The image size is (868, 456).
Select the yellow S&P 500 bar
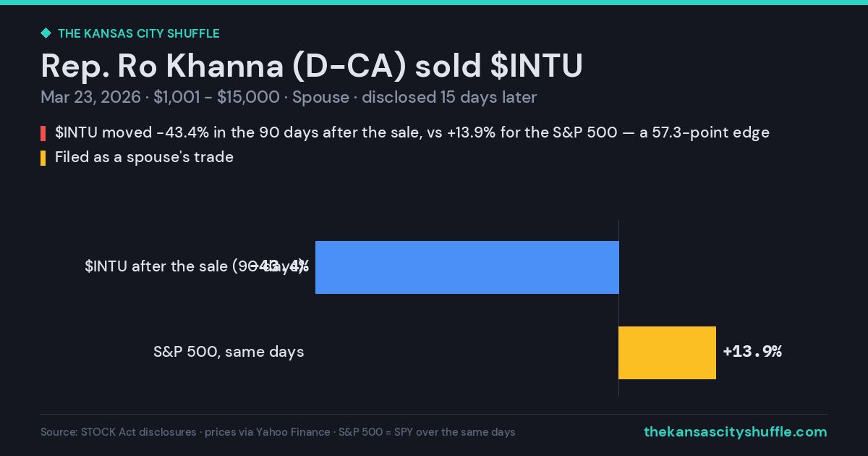click(x=667, y=352)
